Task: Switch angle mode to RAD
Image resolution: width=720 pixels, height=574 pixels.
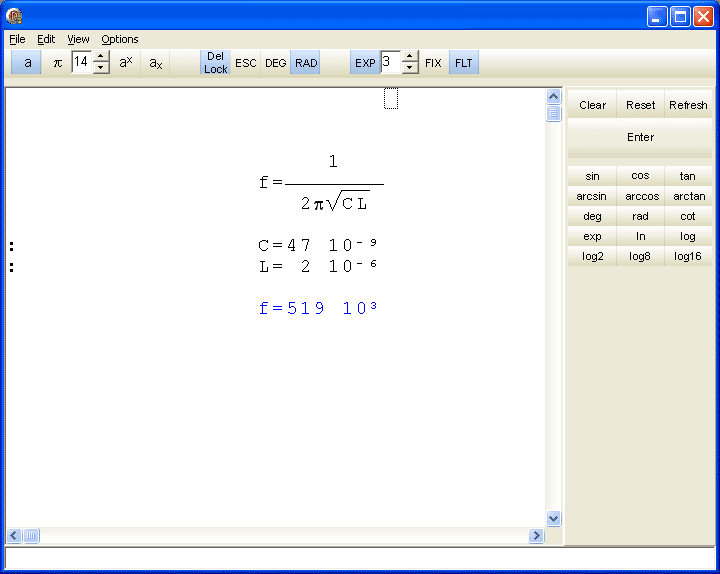Action: 306,62
